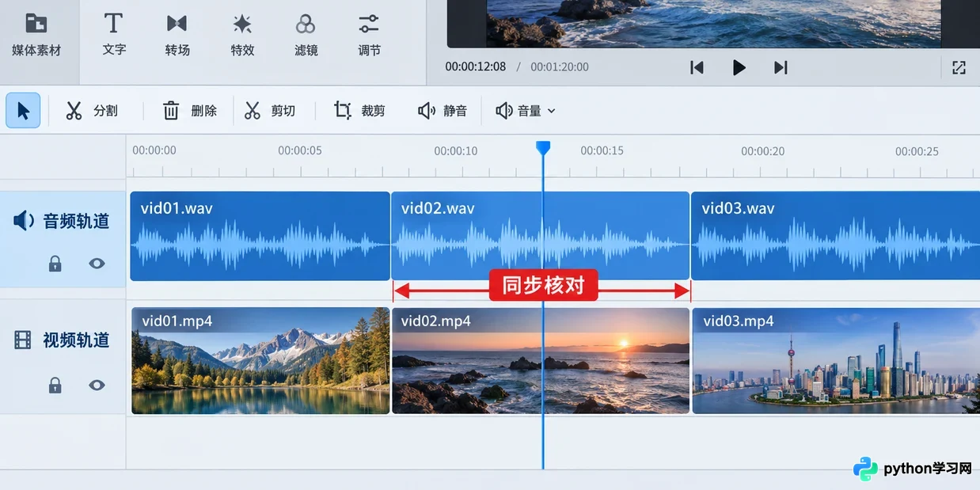Switch to the 文字 text tab
This screenshot has width=980, height=490.
114,36
